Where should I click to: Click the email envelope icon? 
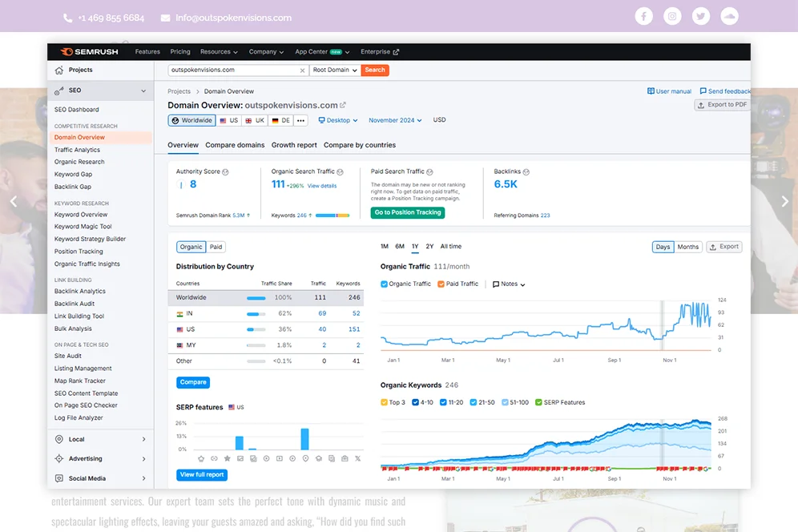[x=165, y=18]
